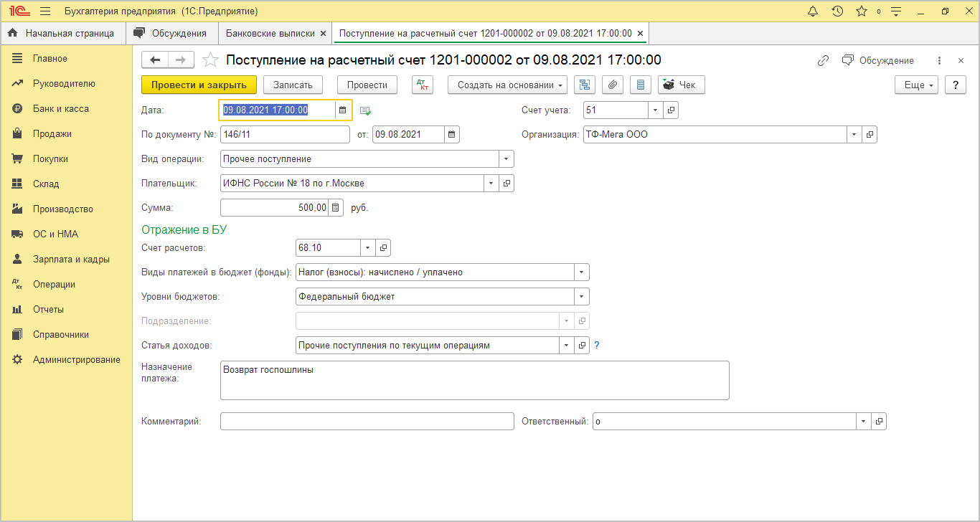
Task: Expand Вид операции dropdown
Action: (506, 158)
